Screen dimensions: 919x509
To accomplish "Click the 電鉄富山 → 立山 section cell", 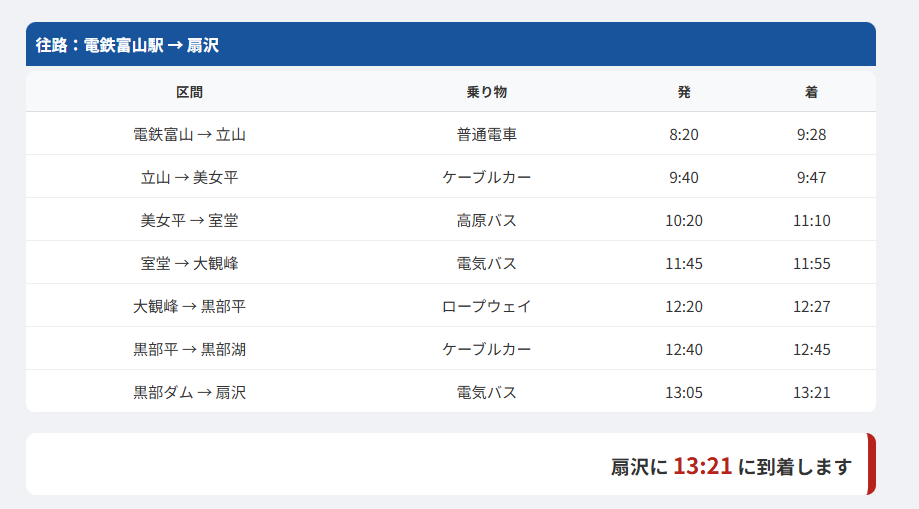I will [x=189, y=134].
